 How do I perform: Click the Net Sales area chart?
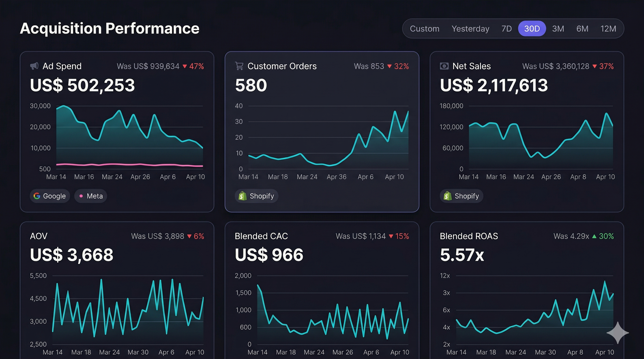(541, 141)
